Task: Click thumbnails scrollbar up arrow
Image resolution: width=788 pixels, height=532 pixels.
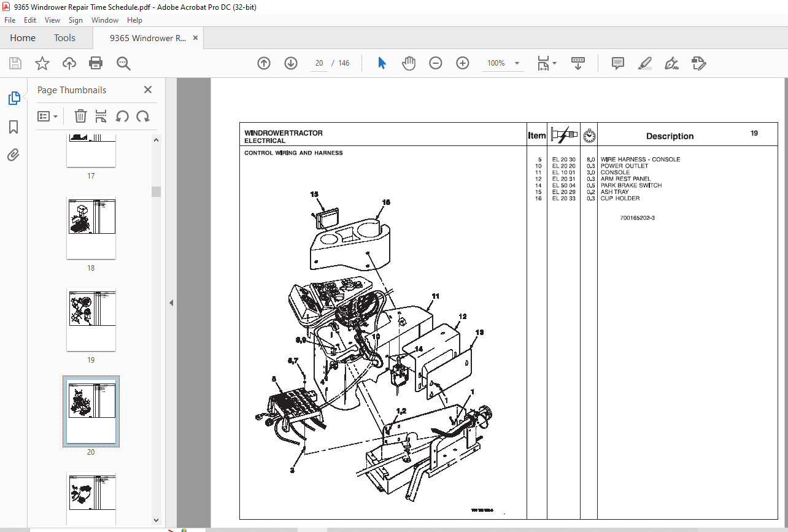Action: point(156,140)
